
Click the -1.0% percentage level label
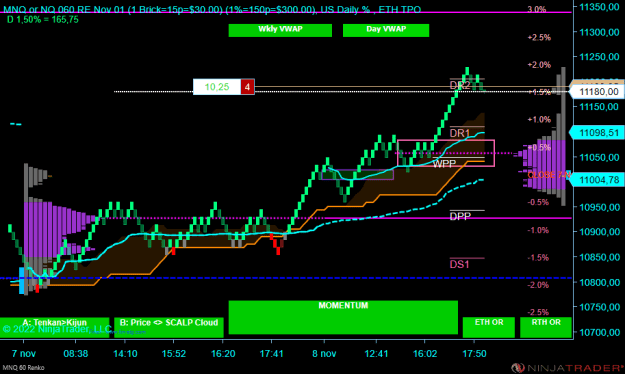click(539, 230)
